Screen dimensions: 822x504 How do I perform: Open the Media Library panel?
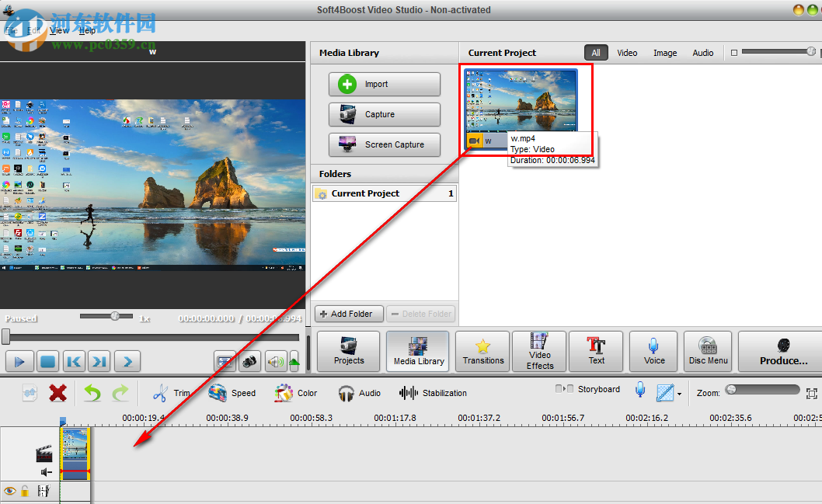click(x=418, y=352)
